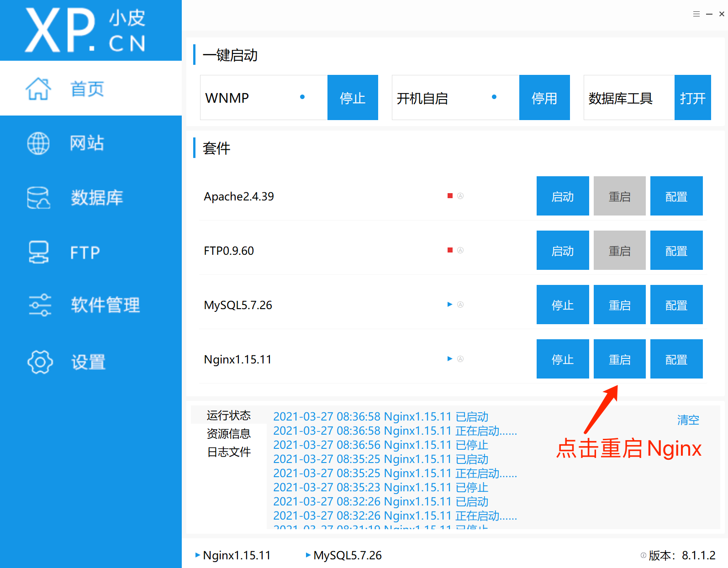Click greyed 重启 for Apache2.4.39

pyautogui.click(x=620, y=196)
